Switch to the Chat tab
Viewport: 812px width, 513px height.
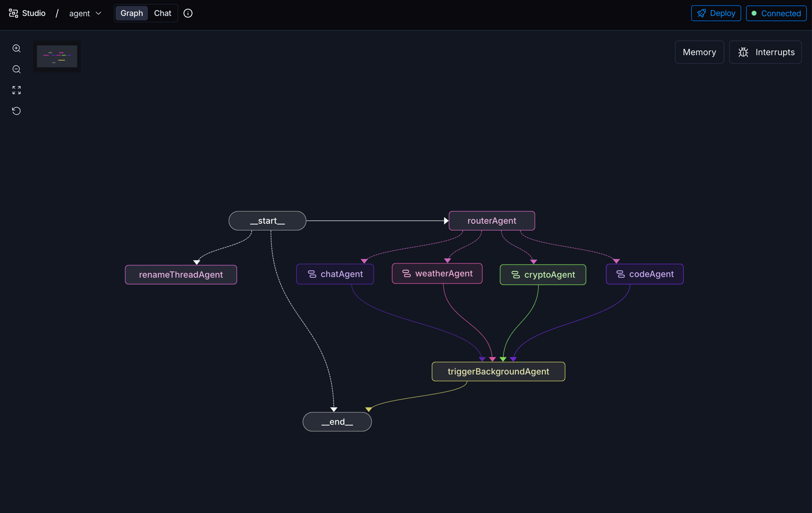coord(162,13)
